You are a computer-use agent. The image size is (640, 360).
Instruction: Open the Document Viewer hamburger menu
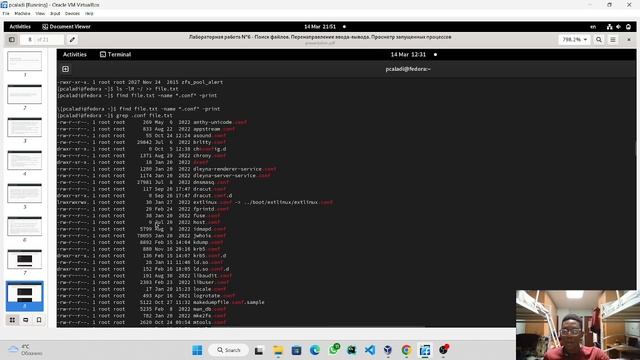[613, 40]
